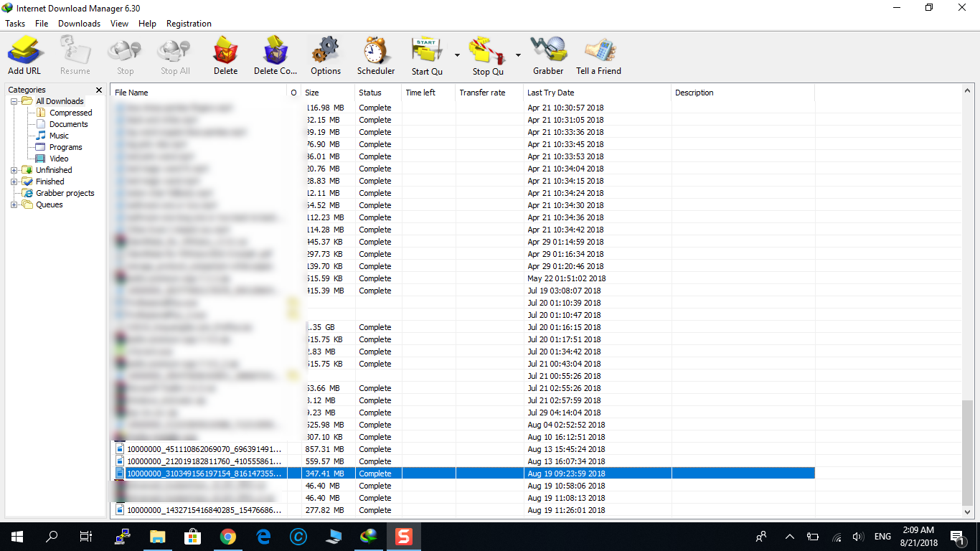Open the Registration menu
This screenshot has height=551, width=980.
pos(189,24)
